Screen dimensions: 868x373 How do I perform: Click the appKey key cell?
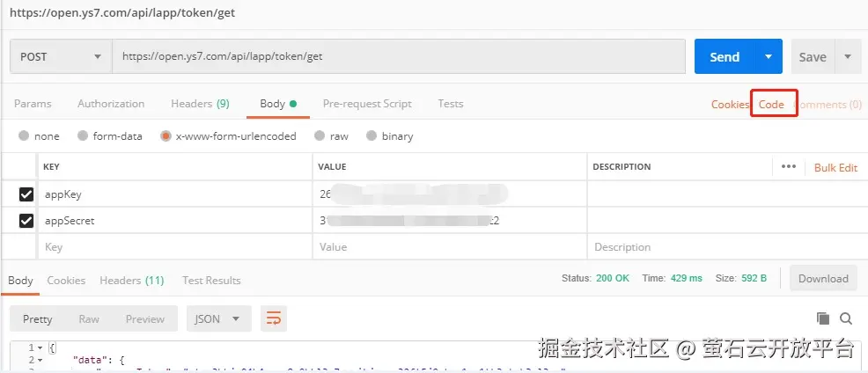click(x=175, y=194)
